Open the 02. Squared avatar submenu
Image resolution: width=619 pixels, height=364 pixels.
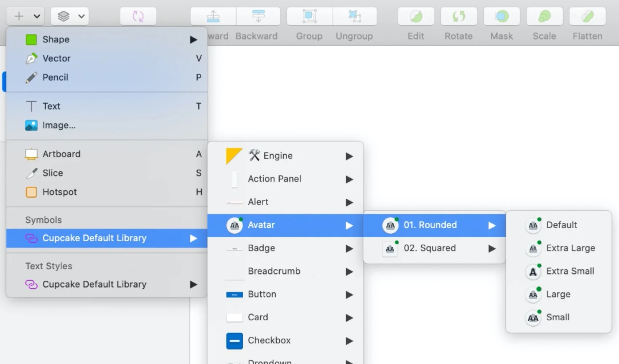(x=434, y=248)
